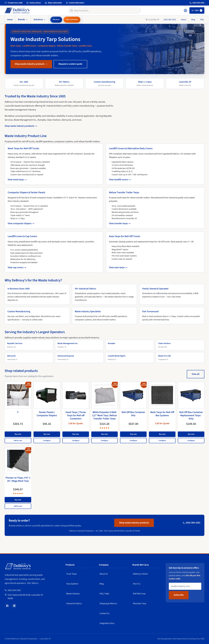Open Mesh Tarps for Roll-Off Box thumbnail
This screenshot has width=209, height=644.
(162, 395)
